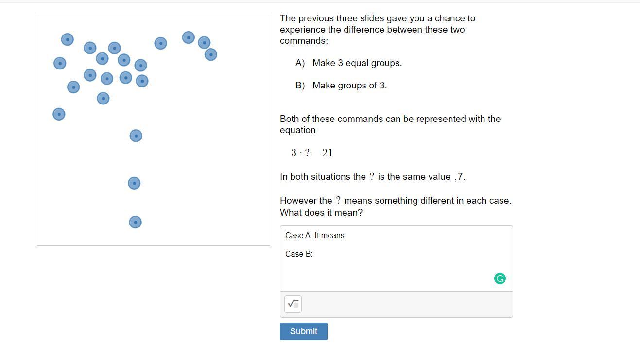Select the lone dot between cluster and right trio
Viewport: 640px width, 364px height.
160,43
